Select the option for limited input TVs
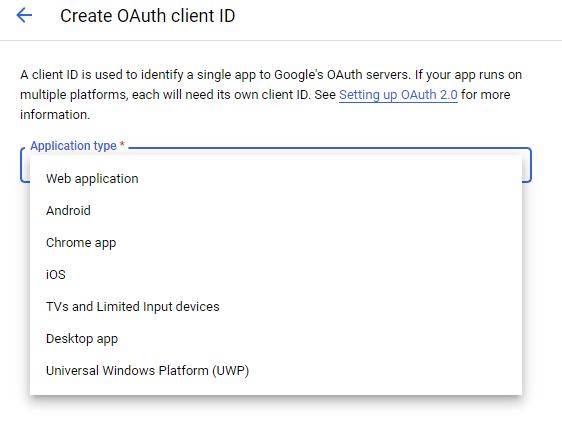Screen dimensions: 562x426 pos(276,307)
